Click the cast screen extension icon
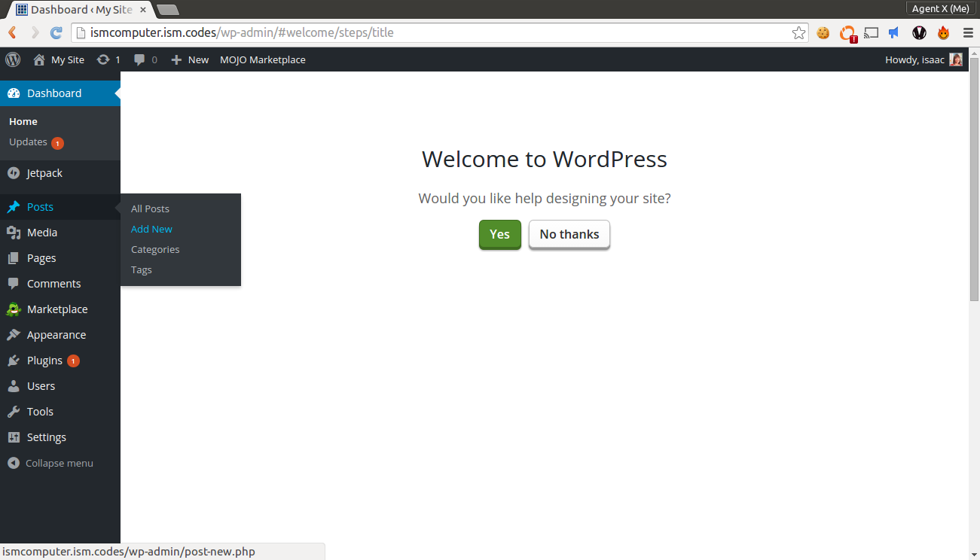The image size is (980, 560). 872,32
